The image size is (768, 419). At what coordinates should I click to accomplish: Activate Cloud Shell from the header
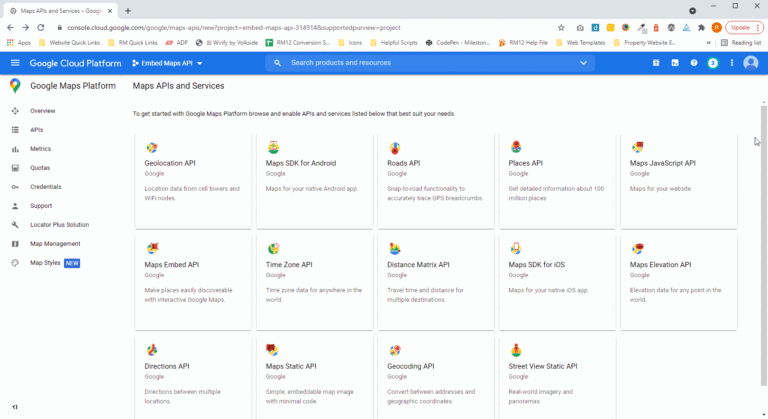675,63
